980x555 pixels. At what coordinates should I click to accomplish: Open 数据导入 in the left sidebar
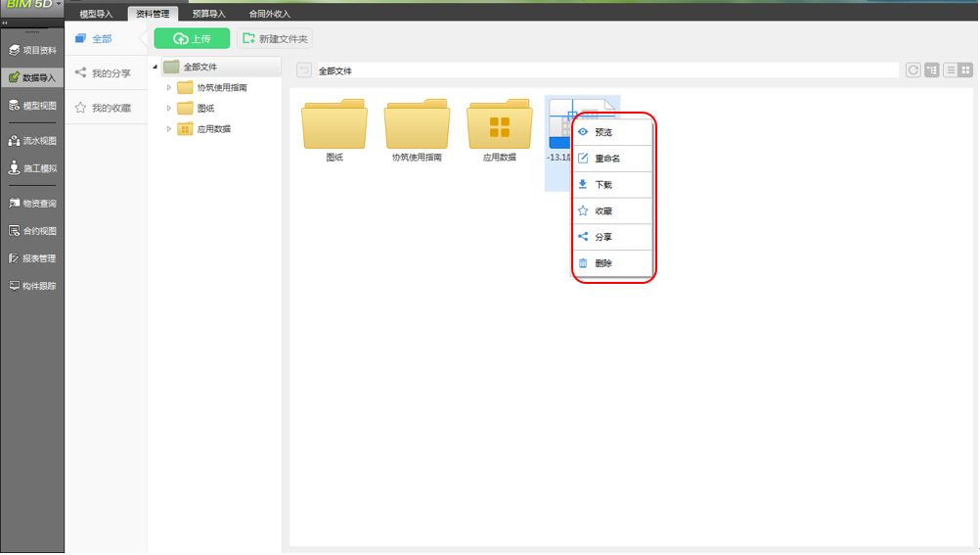(x=32, y=77)
